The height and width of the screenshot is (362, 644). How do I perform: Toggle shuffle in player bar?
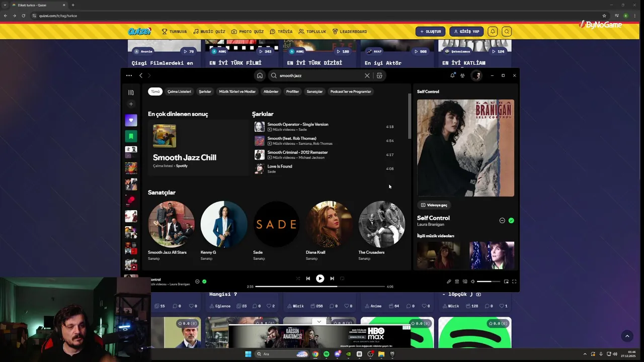point(298,279)
